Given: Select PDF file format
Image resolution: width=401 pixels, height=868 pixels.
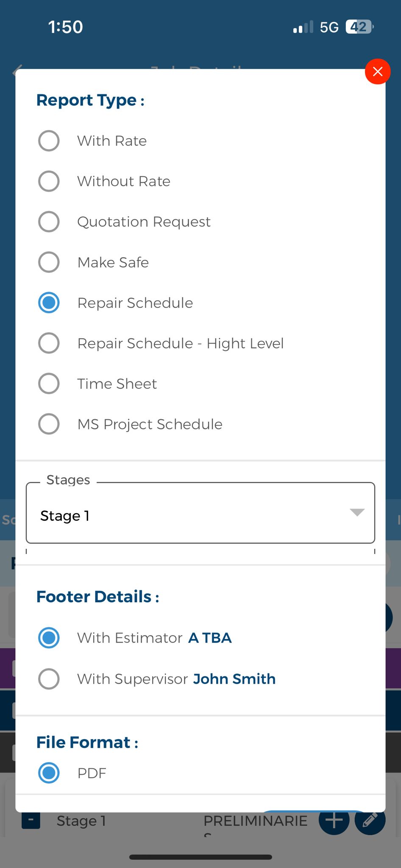Looking at the screenshot, I should [x=49, y=773].
